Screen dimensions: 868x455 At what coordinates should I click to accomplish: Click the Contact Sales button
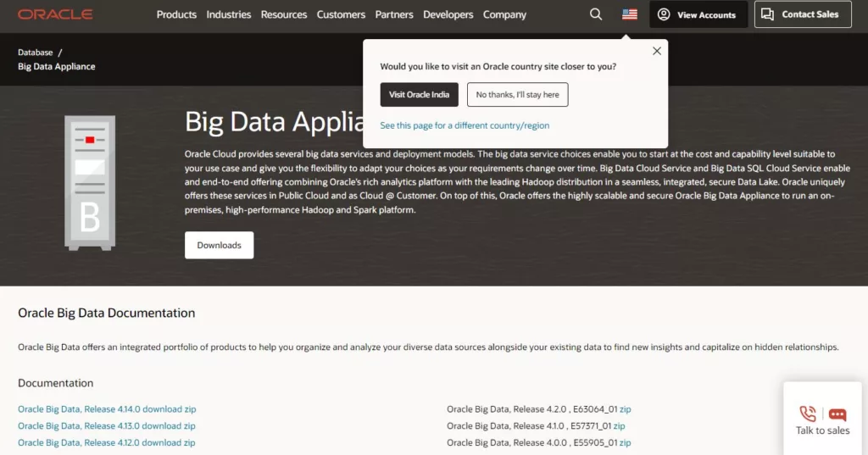[803, 14]
